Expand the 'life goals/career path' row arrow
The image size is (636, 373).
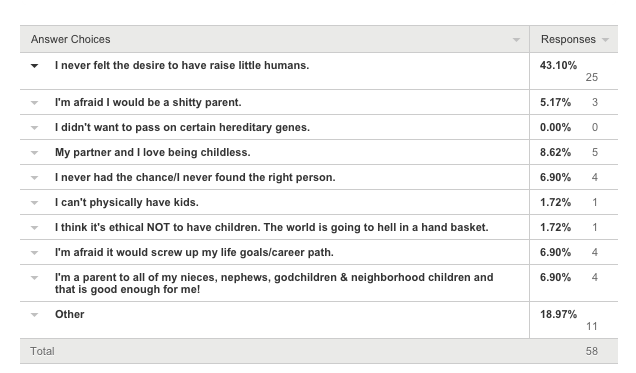point(34,253)
